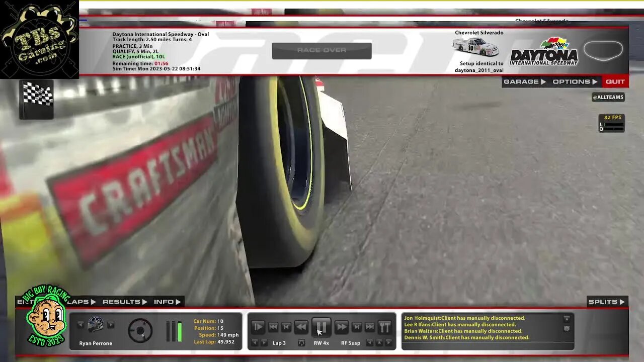
Task: Click the checkered flag icon
Action: tap(37, 99)
